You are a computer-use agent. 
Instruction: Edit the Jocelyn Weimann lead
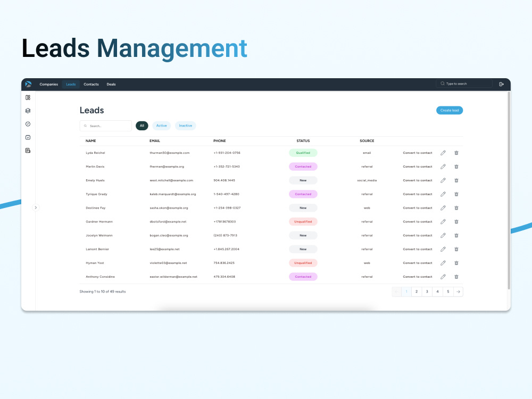point(443,236)
